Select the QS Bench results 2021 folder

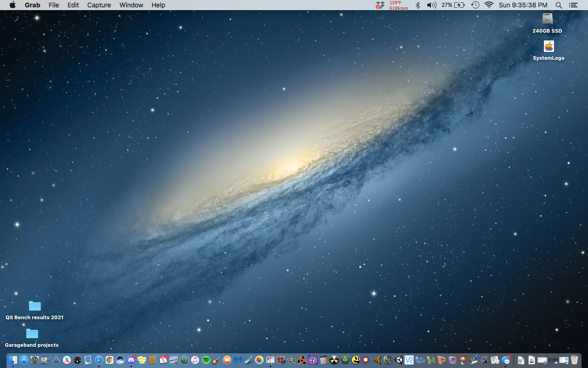click(x=35, y=306)
